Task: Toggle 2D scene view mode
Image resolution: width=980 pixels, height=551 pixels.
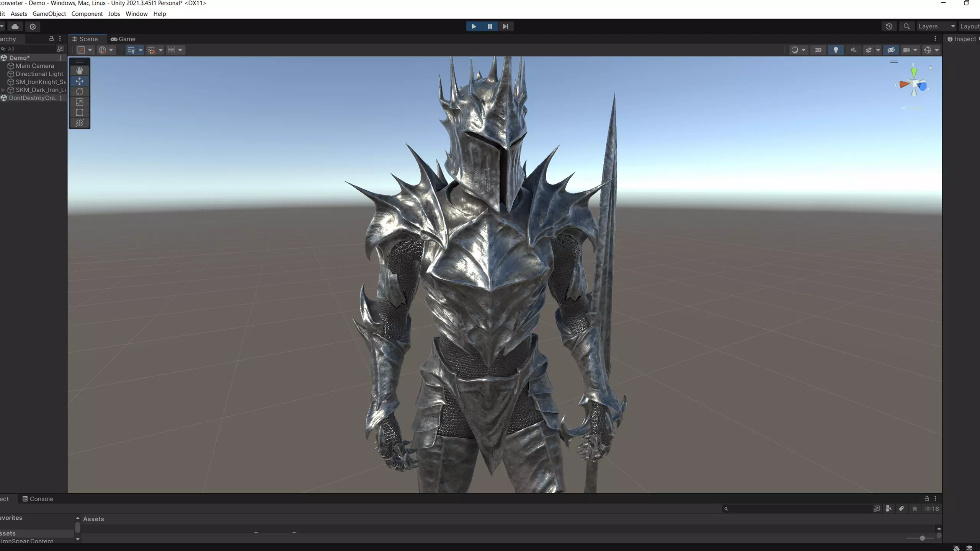Action: [x=818, y=50]
